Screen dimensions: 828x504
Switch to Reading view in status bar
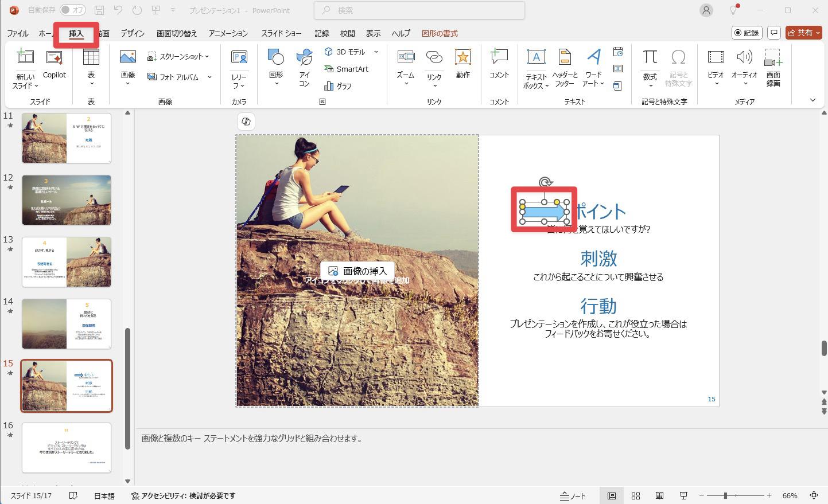(x=660, y=495)
